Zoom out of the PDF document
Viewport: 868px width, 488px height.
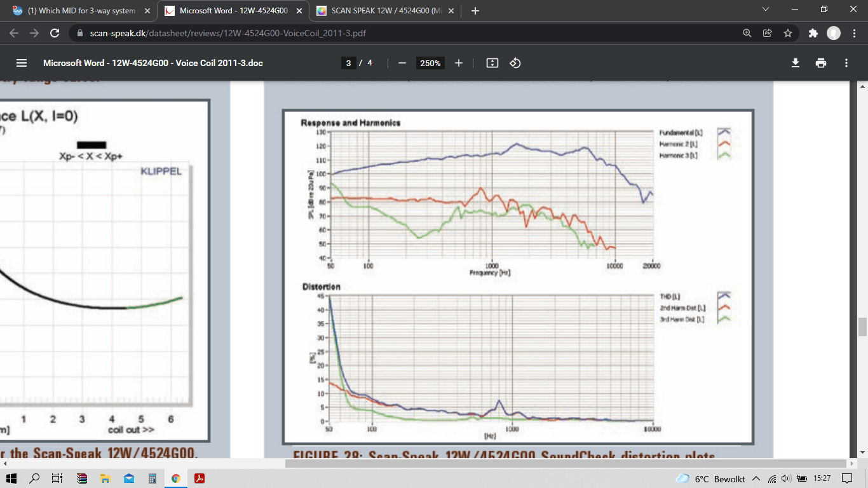pos(402,63)
